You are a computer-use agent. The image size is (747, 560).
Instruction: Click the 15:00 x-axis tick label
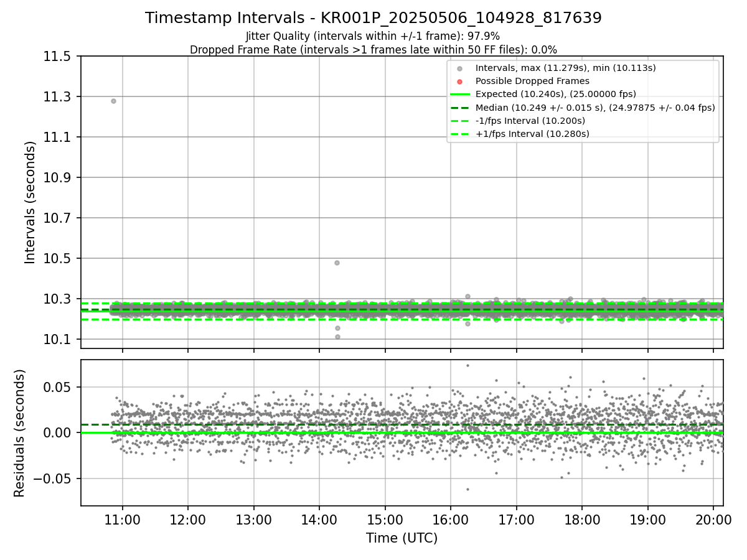click(385, 520)
